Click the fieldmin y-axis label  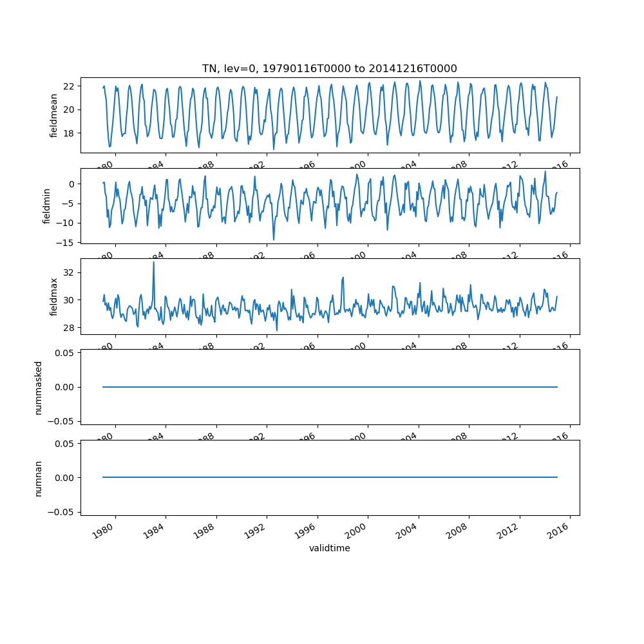click(46, 206)
